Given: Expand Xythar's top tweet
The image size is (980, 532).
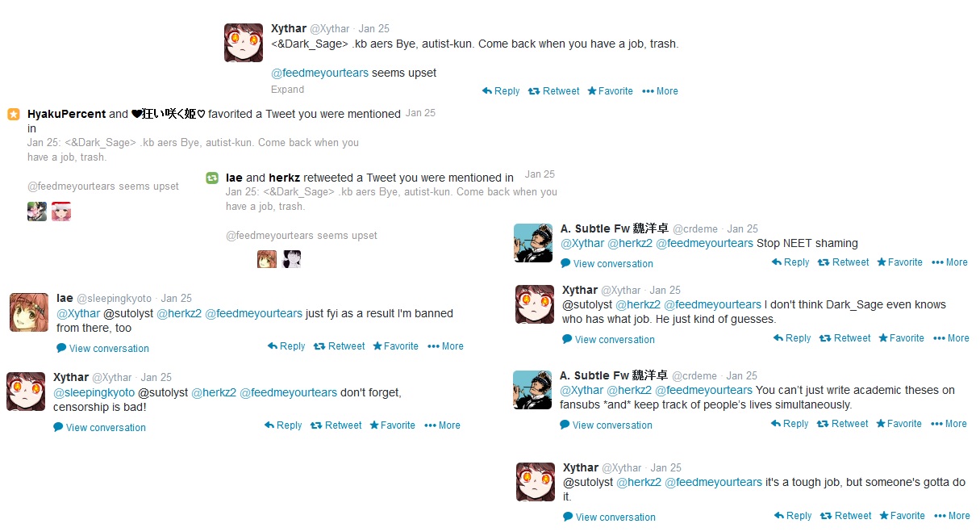Looking at the screenshot, I should [288, 90].
